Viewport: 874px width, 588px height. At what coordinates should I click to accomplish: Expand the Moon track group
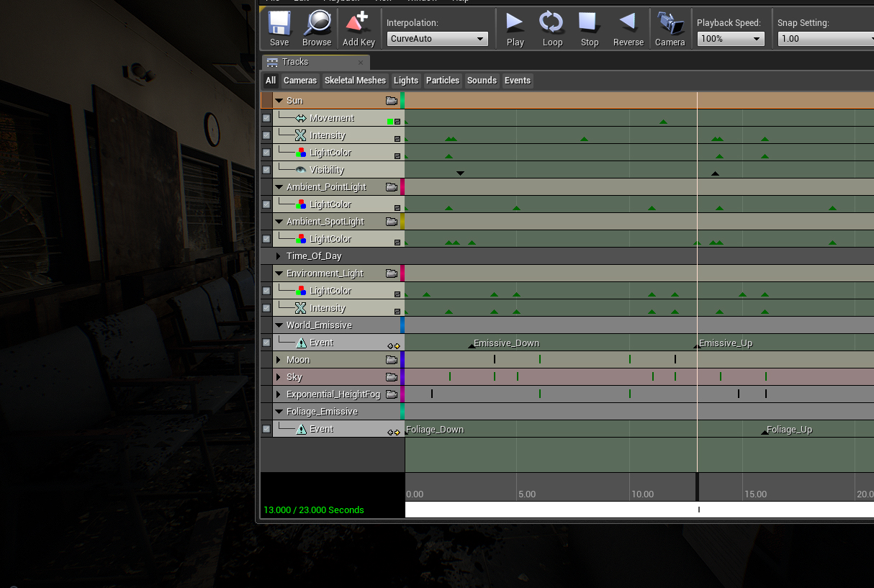(279, 360)
